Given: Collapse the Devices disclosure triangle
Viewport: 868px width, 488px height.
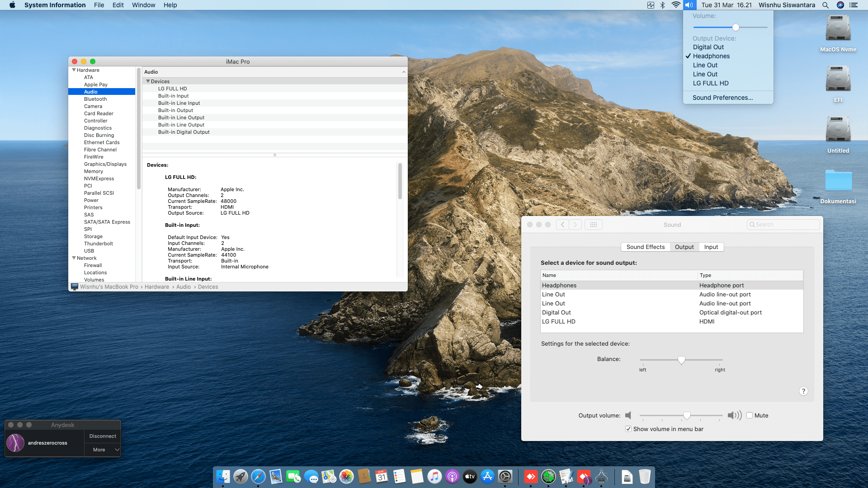Looking at the screenshot, I should click(148, 81).
